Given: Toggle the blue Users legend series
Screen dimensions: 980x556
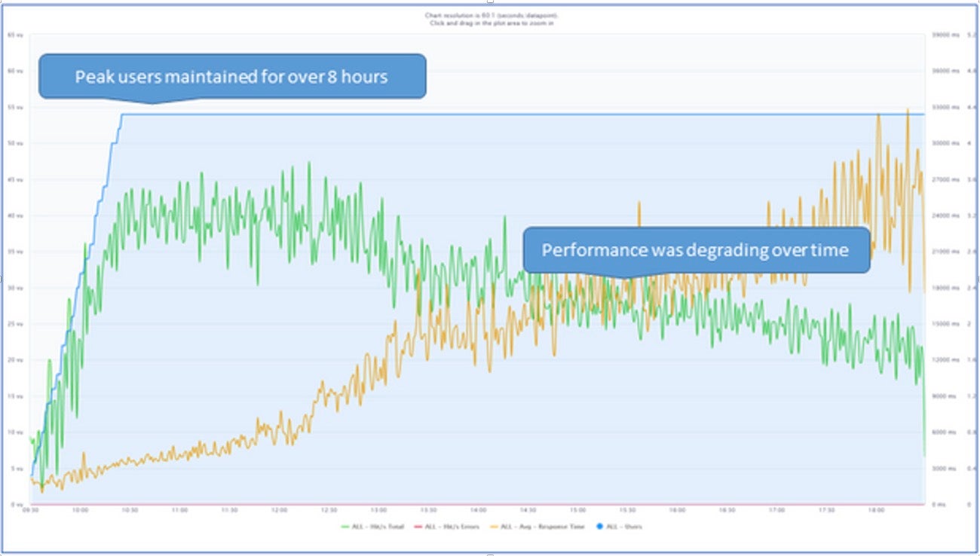Looking at the screenshot, I should coord(617,527).
